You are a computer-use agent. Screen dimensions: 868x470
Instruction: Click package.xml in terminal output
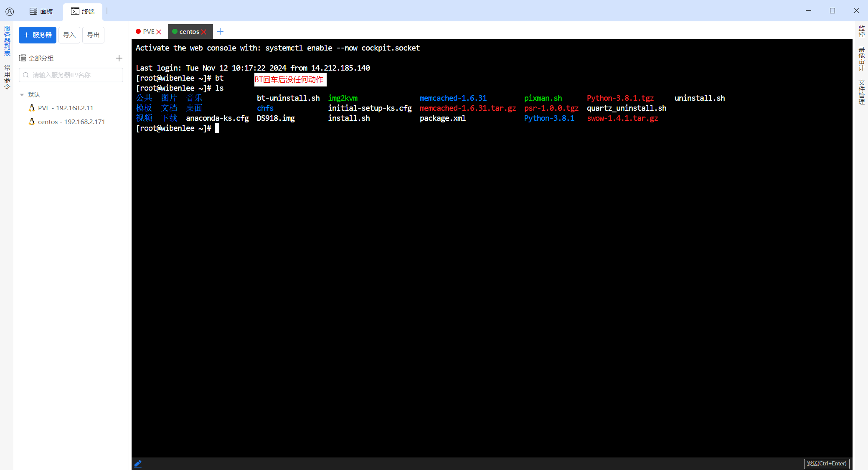tap(443, 118)
